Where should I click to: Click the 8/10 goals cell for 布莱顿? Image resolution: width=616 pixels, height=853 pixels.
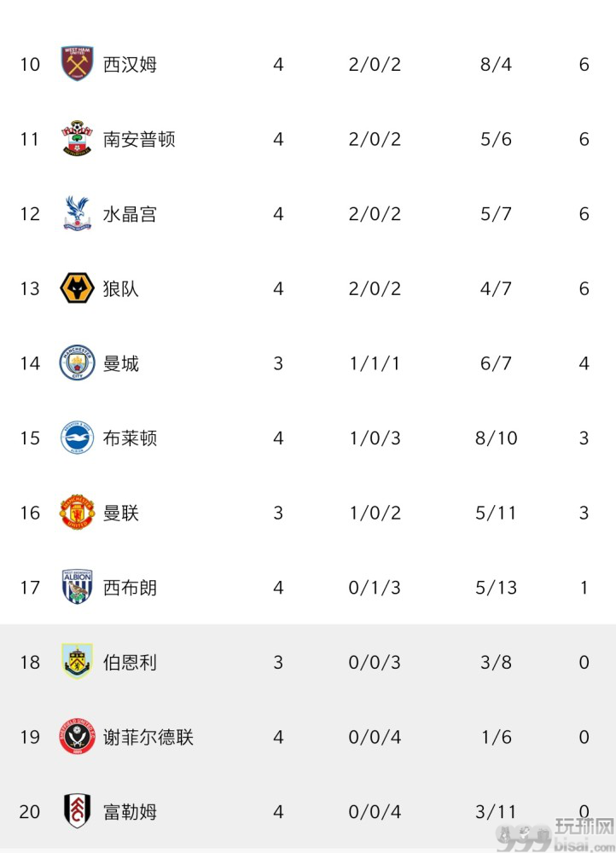click(x=496, y=438)
